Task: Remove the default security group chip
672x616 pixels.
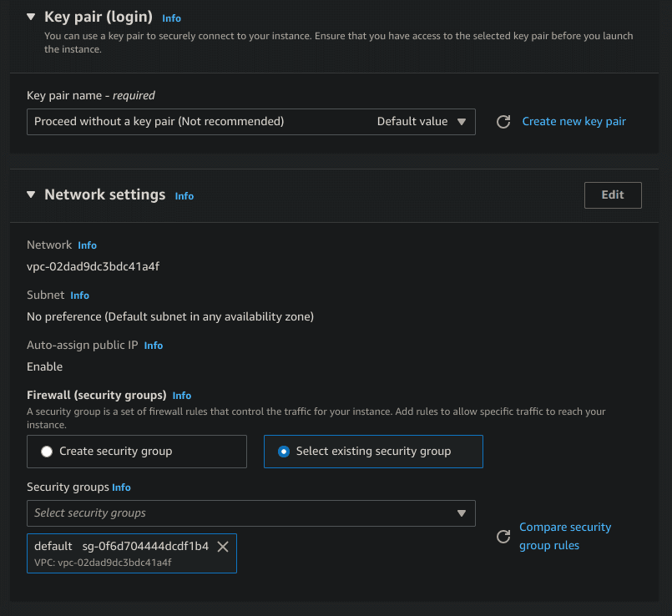Action: (222, 547)
